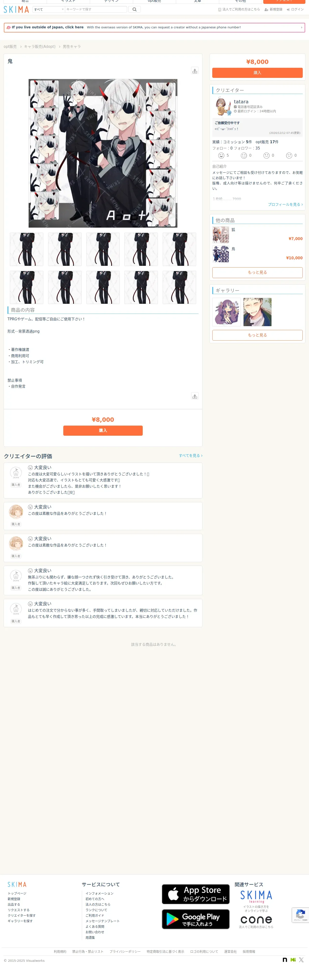Click the keyword search field

coord(96,10)
